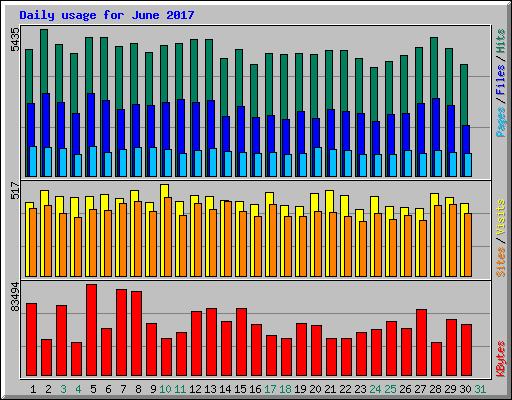Image resolution: width=512 pixels, height=400 pixels.
Task: Click the tallest red KBytes bar for day 5
Action: [92, 330]
